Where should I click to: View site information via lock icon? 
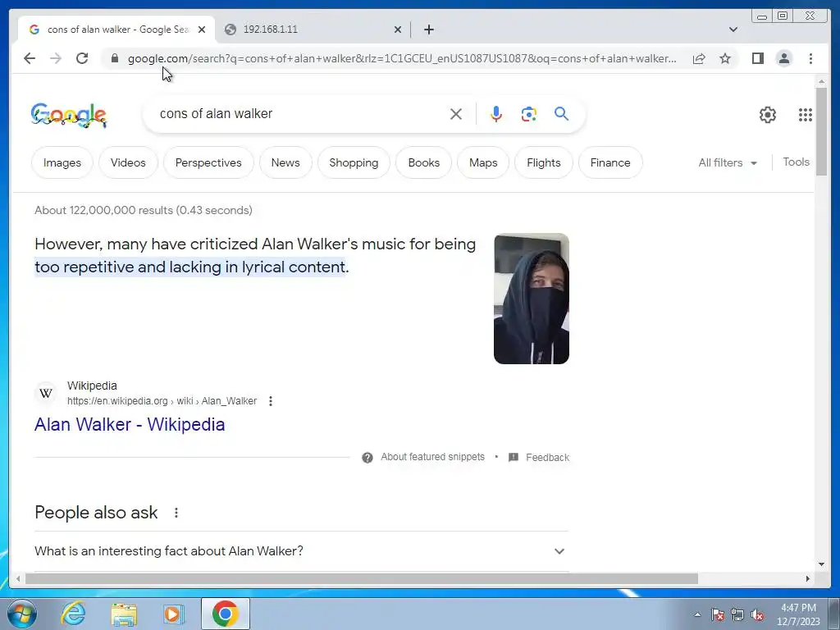[115, 58]
